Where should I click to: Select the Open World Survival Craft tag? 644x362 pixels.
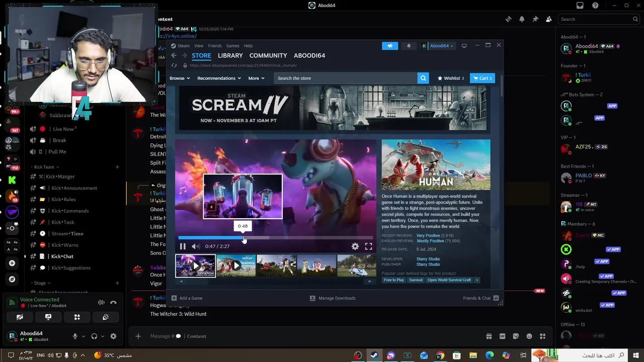[449, 280]
